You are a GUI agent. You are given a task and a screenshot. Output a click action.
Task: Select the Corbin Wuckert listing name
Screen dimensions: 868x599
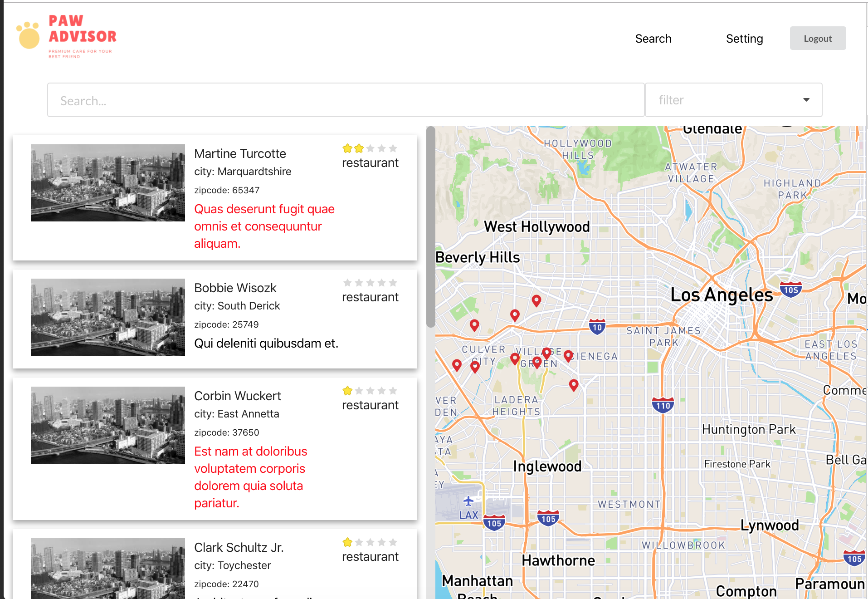pos(237,396)
